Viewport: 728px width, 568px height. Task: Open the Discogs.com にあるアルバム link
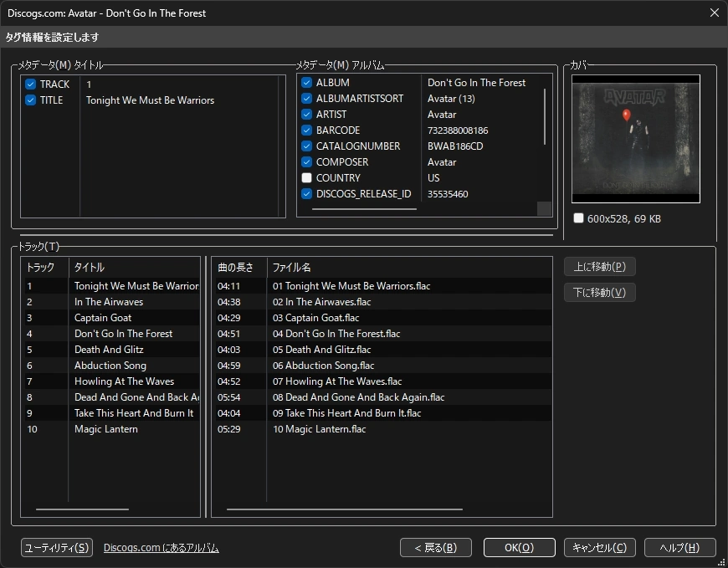coord(162,547)
